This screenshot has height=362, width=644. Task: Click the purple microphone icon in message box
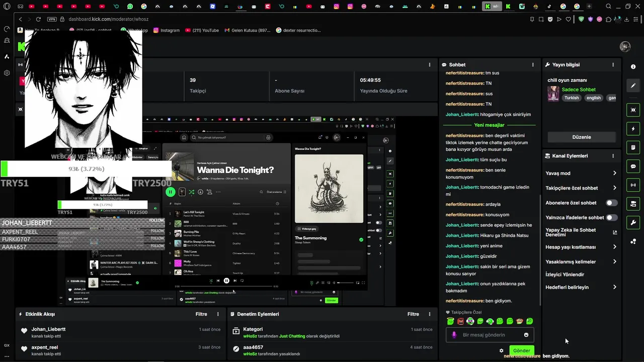[x=454, y=335]
